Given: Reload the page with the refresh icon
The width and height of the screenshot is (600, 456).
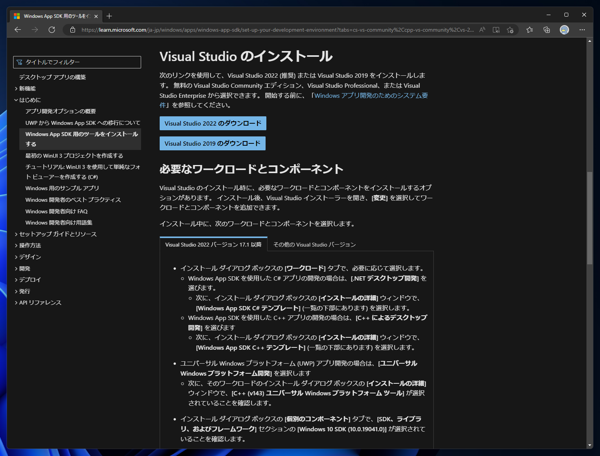Looking at the screenshot, I should (52, 30).
